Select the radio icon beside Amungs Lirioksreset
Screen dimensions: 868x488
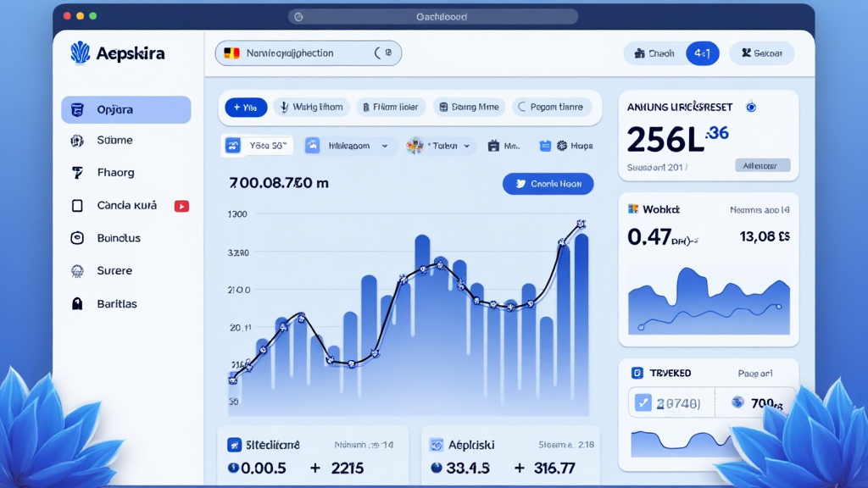coord(750,108)
